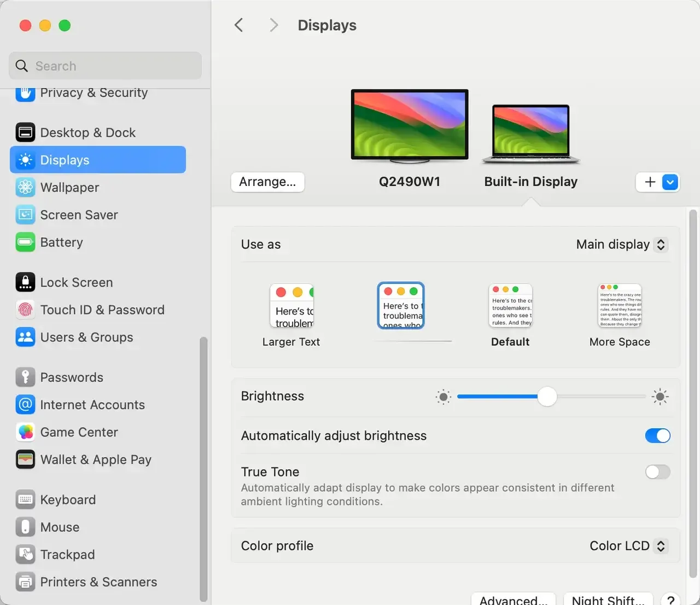Image resolution: width=700 pixels, height=605 pixels.
Task: Click the Displays sun icon in sidebar
Action: click(25, 160)
